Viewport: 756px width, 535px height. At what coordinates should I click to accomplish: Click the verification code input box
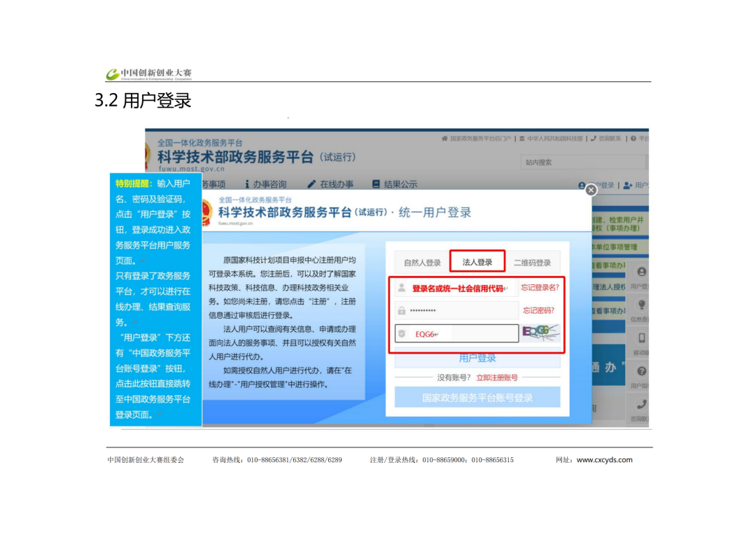pyautogui.click(x=456, y=334)
